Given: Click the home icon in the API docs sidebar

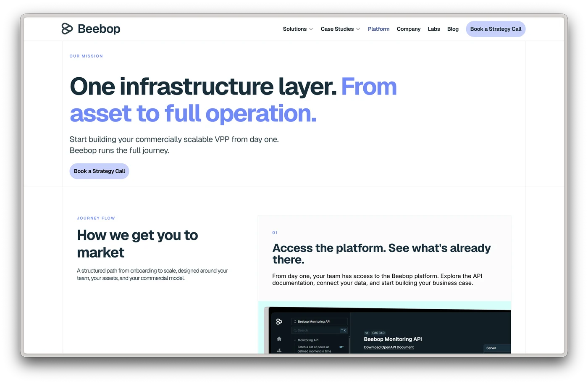Looking at the screenshot, I should tap(279, 339).
